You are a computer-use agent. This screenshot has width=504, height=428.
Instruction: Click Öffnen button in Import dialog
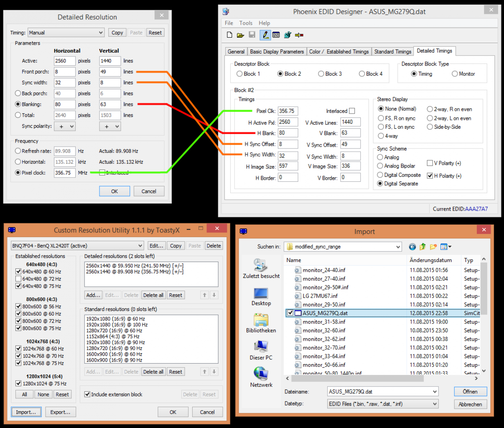(470, 392)
